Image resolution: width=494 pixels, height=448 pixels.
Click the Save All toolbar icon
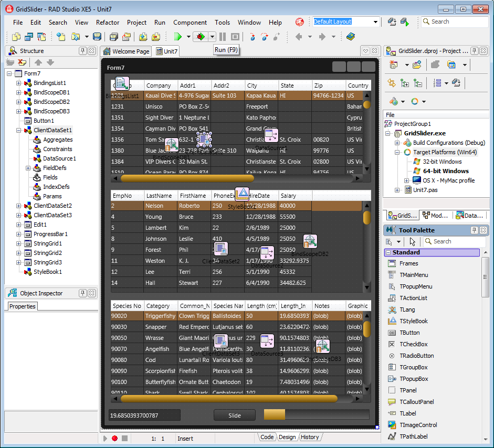coord(113,37)
